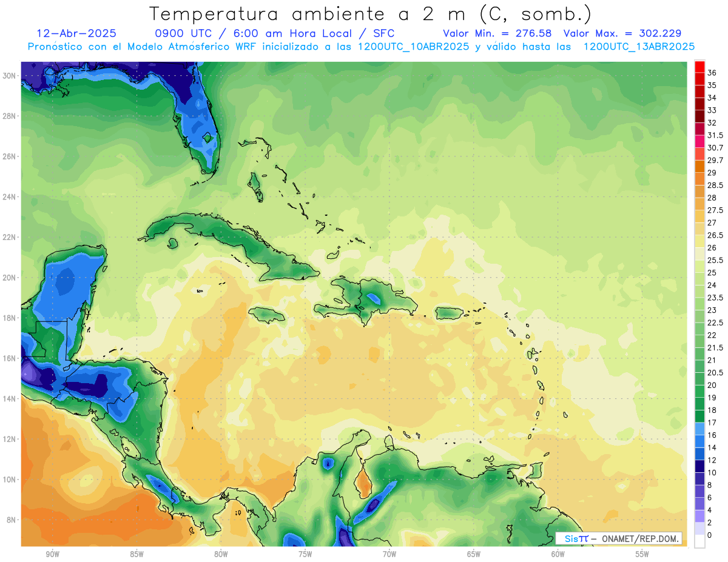Click the longitude label 90W
This screenshot has height=562, width=728.
point(52,555)
